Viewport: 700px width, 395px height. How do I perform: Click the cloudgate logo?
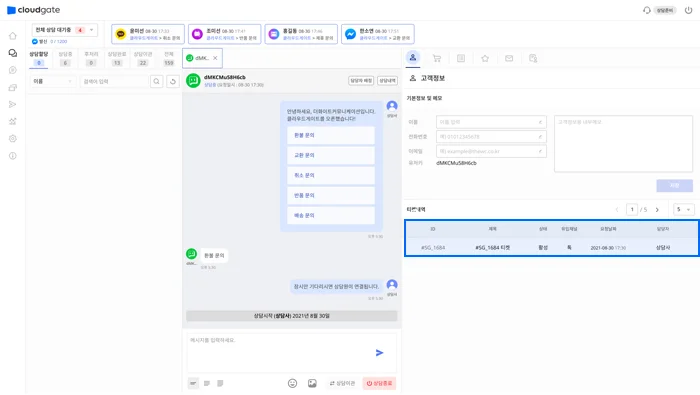pyautogui.click(x=33, y=10)
